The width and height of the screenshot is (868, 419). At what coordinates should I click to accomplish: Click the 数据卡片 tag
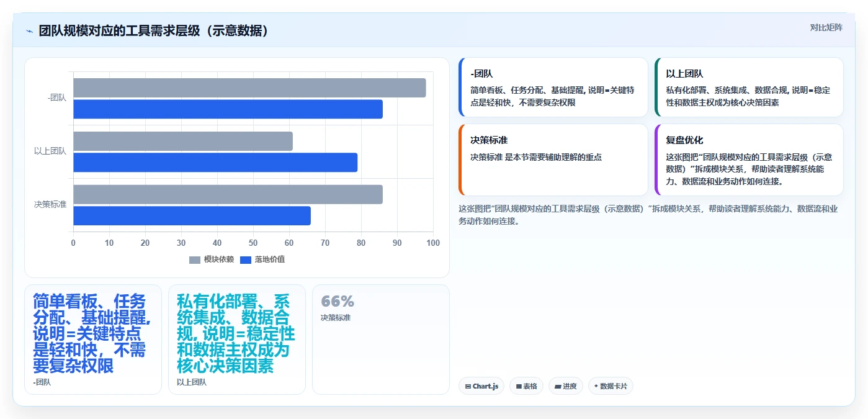coord(611,386)
